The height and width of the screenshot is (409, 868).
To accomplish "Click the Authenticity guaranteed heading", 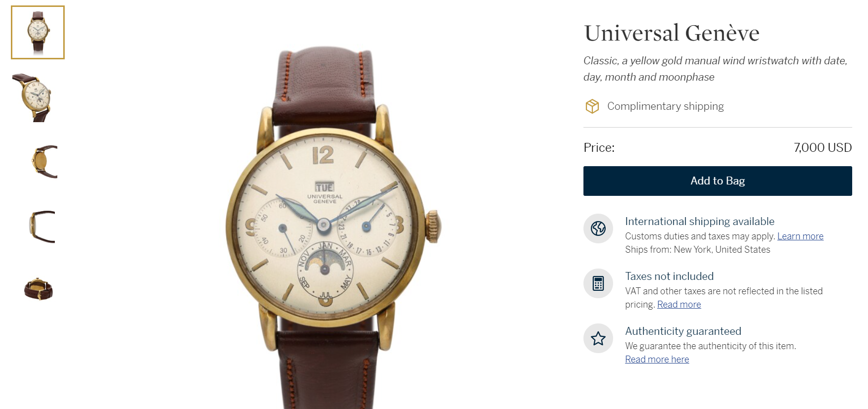I will point(683,331).
